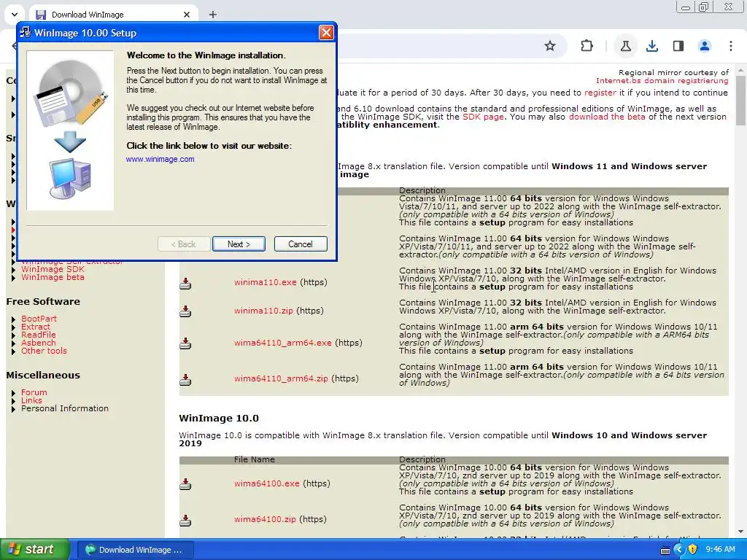Open ReadFile under Free Software
This screenshot has width=747, height=560.
pos(39,335)
